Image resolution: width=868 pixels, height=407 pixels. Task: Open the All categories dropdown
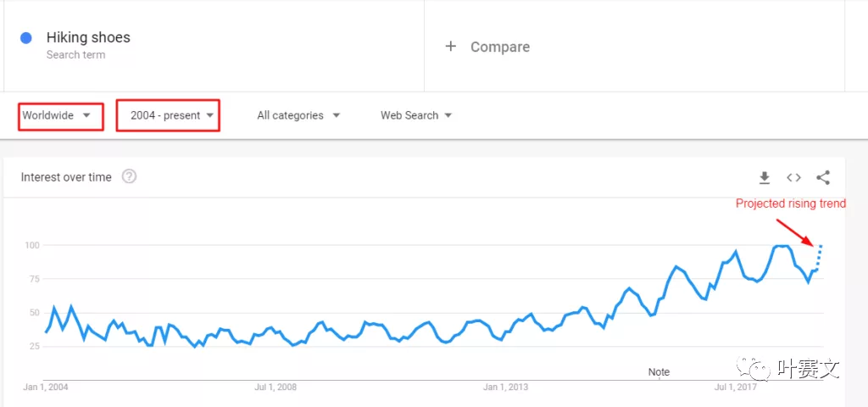pos(298,115)
